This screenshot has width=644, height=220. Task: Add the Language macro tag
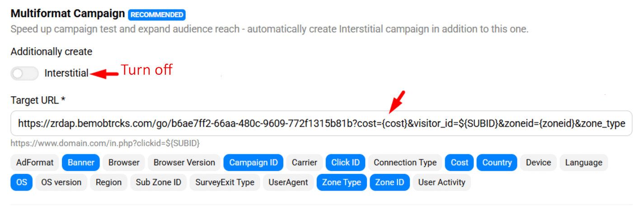(583, 163)
